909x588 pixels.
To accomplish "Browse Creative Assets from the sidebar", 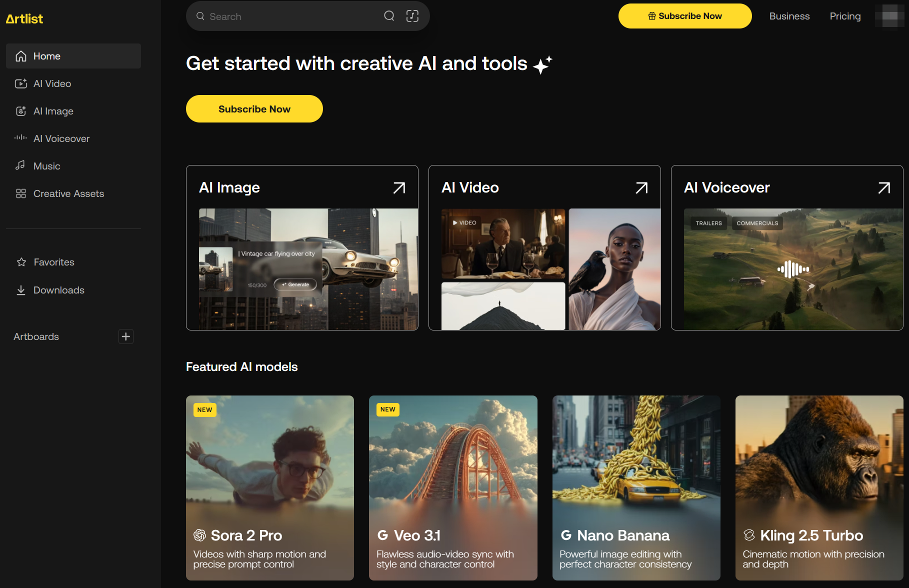I will click(x=68, y=193).
